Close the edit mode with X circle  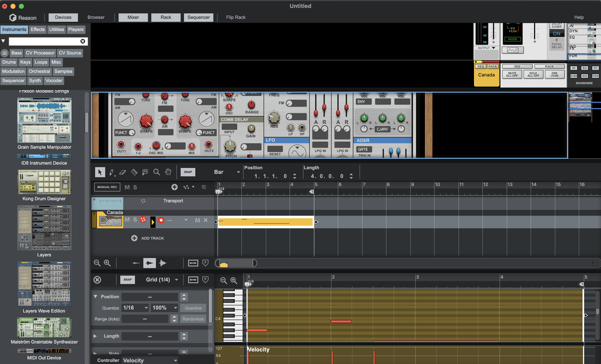click(97, 280)
